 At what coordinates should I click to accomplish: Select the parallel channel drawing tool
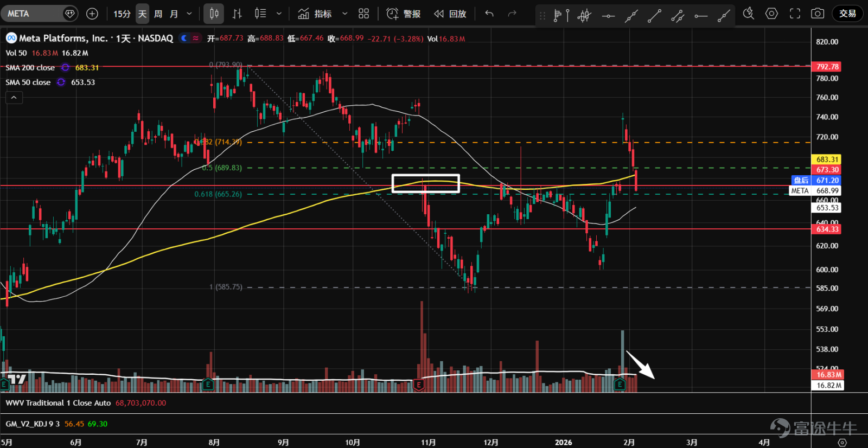point(678,16)
